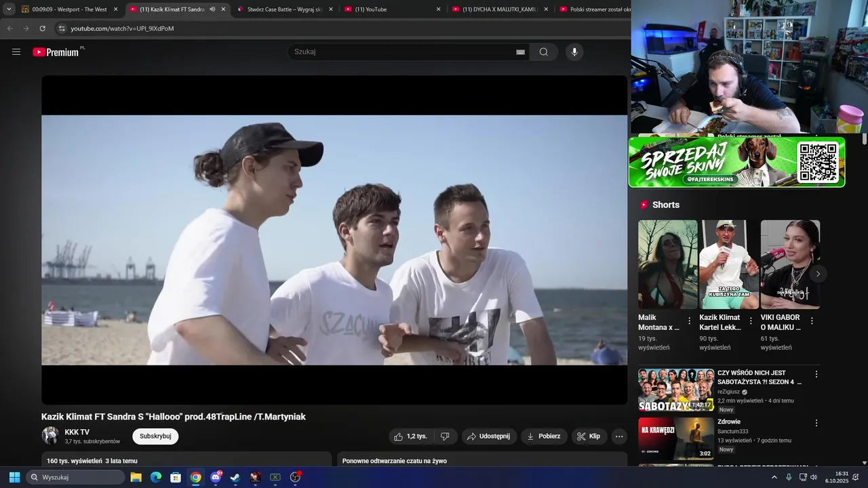Open SABOTAŻYSTA video thumbnail
868x488 pixels.
676,390
